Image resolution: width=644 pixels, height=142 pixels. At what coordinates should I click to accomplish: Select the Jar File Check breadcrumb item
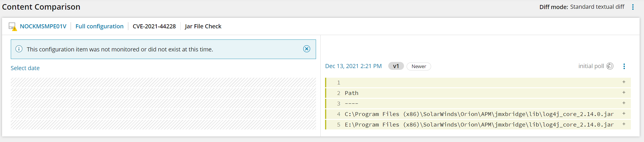[203, 26]
